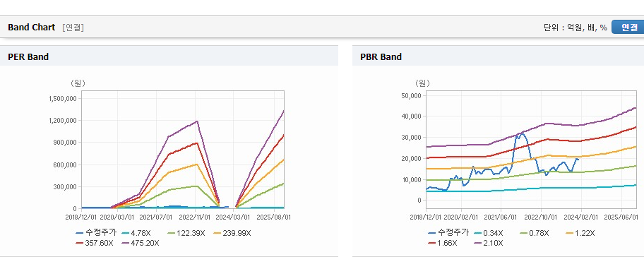Click the 10,000 y-axis label
The width and height of the screenshot is (644, 257).
412,179
